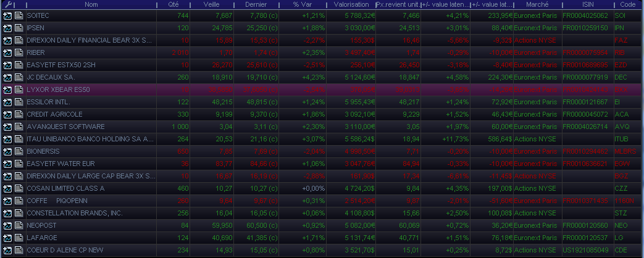Click ISIN value FR0004025062
Image resolution: width=644 pixels, height=258 pixels.
[x=585, y=15]
